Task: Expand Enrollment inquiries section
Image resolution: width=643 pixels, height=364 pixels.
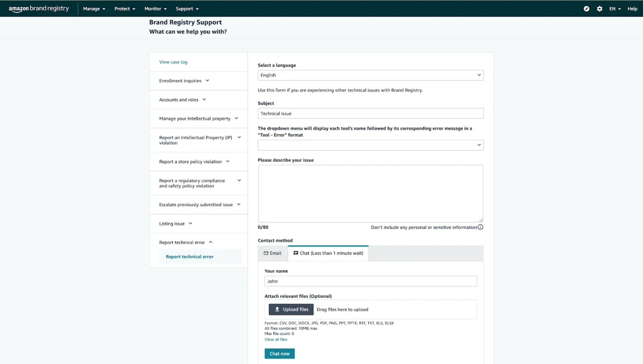Action: (184, 81)
